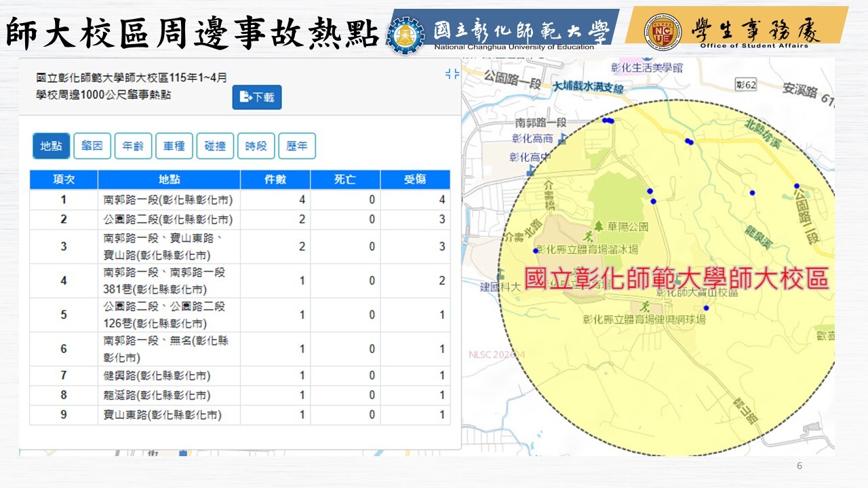868x488 pixels.
Task: Click the 彰化縣立體育場游泳場 icon on map
Action: (589, 236)
